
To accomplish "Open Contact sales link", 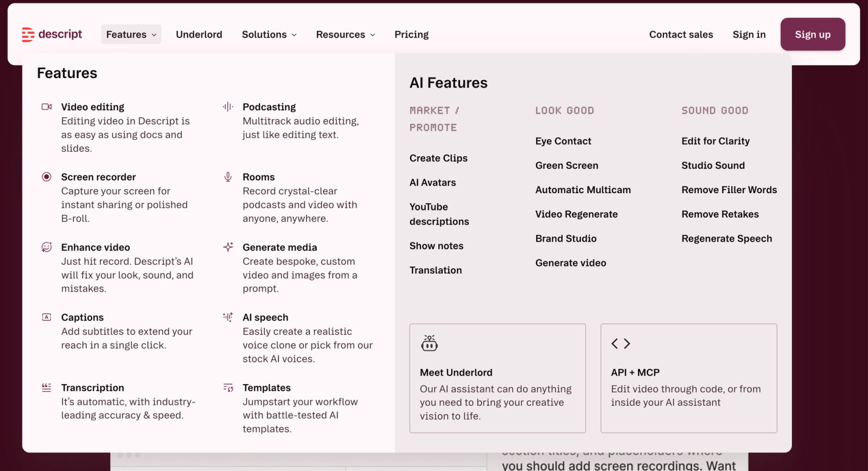I will coord(681,34).
